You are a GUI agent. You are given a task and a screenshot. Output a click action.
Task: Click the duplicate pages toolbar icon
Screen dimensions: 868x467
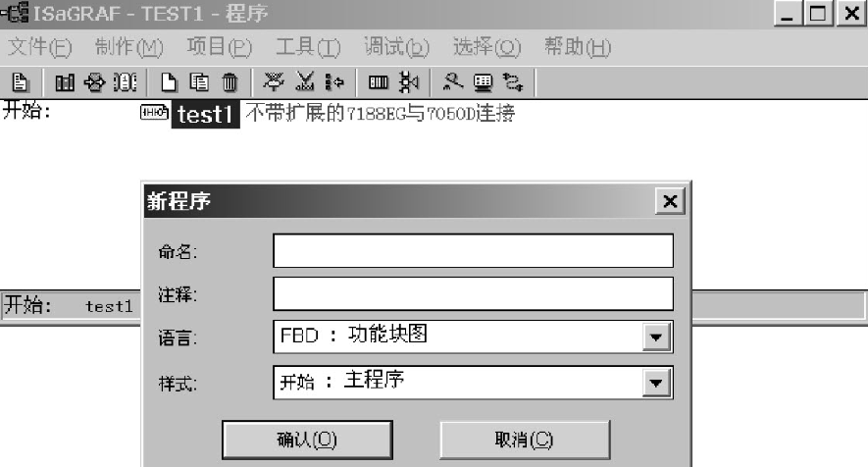point(199,82)
